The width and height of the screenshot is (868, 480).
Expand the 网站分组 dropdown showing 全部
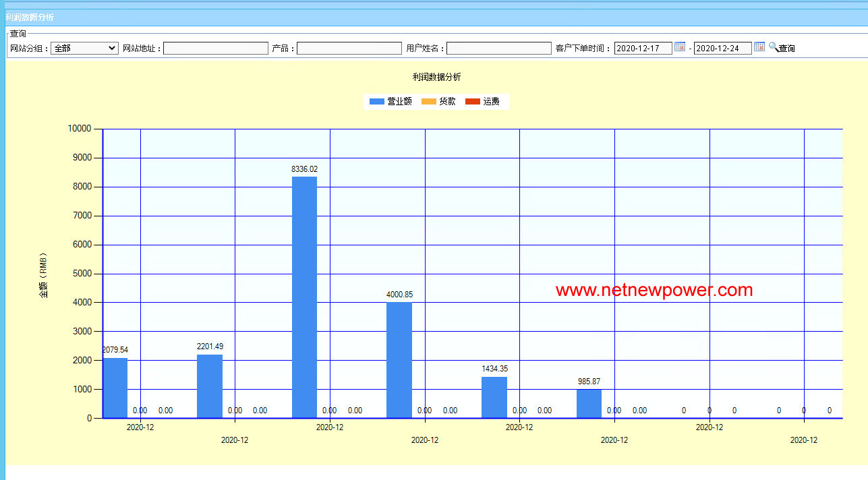(84, 49)
